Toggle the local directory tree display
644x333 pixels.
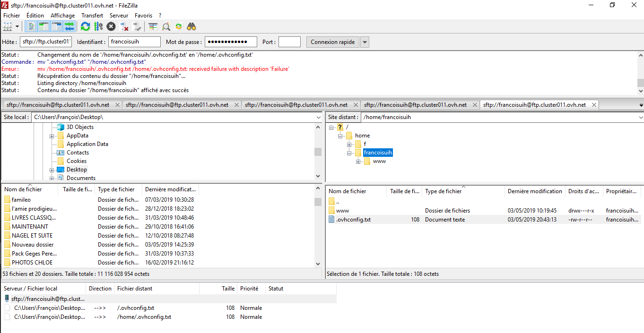(x=44, y=26)
